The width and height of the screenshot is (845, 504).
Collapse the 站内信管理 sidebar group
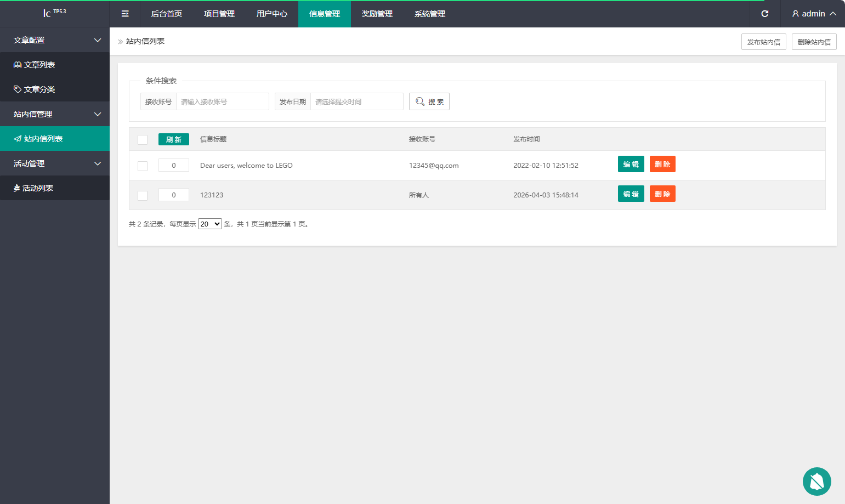[55, 114]
